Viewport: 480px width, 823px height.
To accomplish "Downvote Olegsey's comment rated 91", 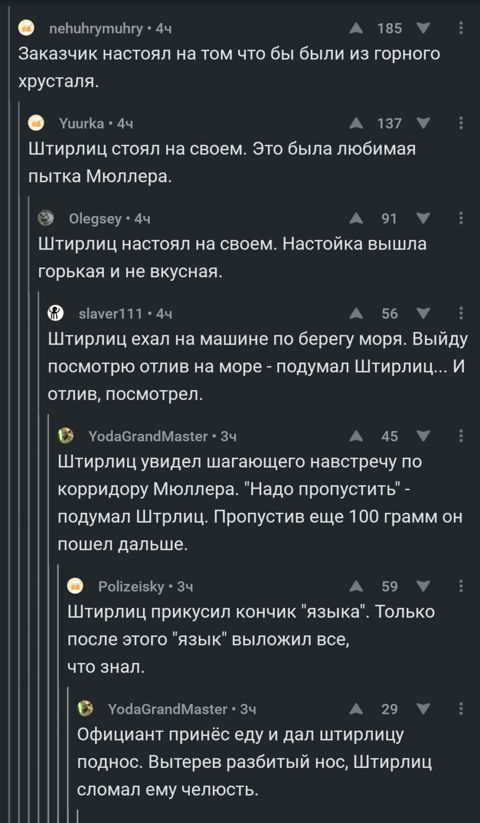I will [423, 218].
